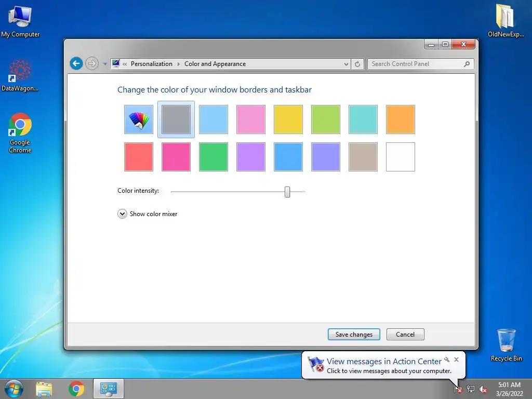Open the Start menu orb

[14, 389]
